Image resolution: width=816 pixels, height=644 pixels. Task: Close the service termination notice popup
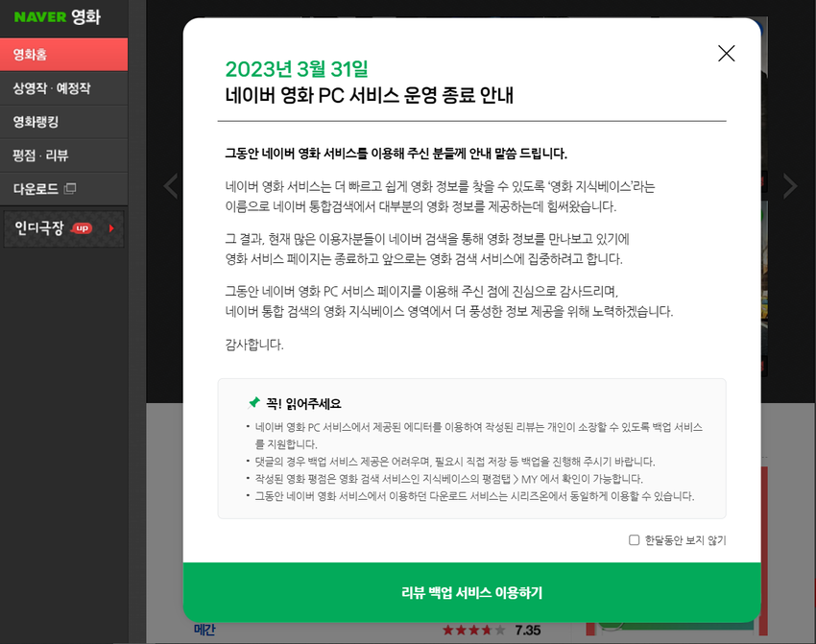point(726,54)
